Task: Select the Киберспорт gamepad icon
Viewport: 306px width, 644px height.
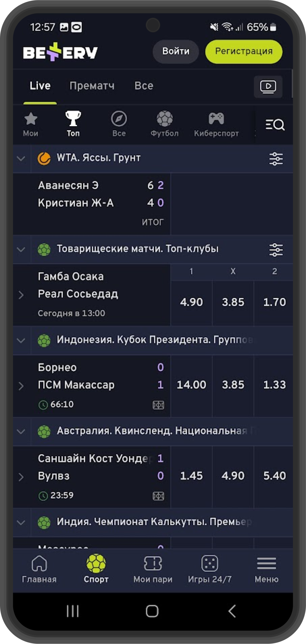Action: tap(216, 118)
